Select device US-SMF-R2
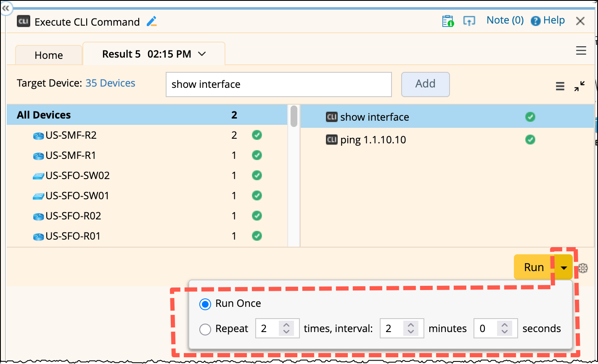Viewport: 598px width, 364px height. click(x=147, y=135)
